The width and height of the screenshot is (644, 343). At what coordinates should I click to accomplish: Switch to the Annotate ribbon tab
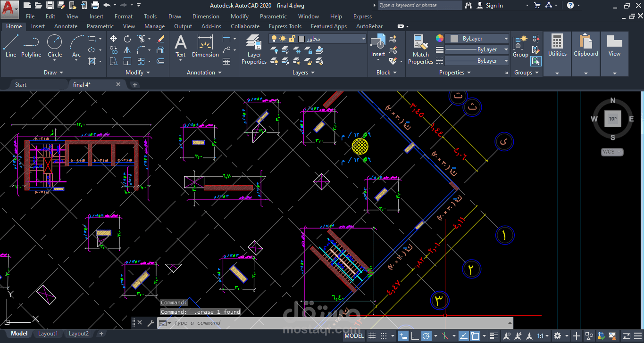pyautogui.click(x=66, y=26)
